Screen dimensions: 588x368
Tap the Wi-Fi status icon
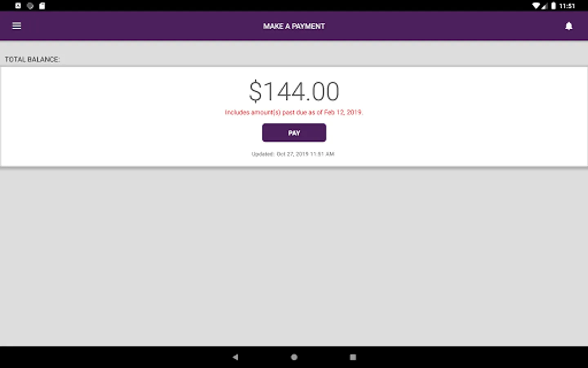point(536,6)
